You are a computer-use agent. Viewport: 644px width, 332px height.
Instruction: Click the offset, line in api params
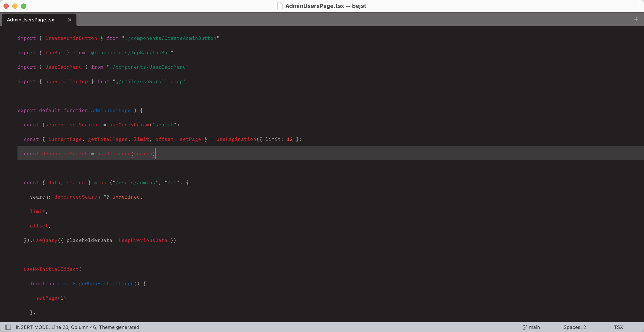click(x=40, y=226)
